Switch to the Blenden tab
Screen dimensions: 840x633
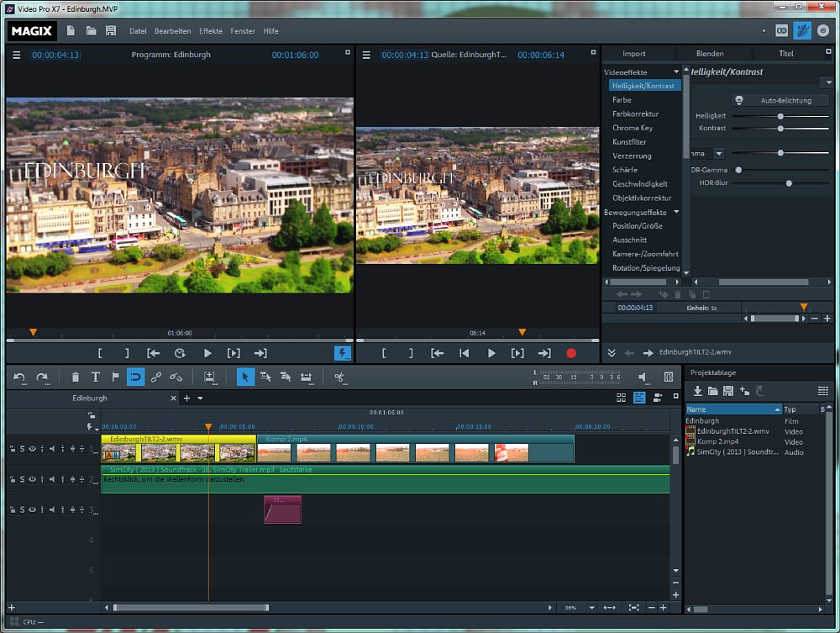[710, 54]
